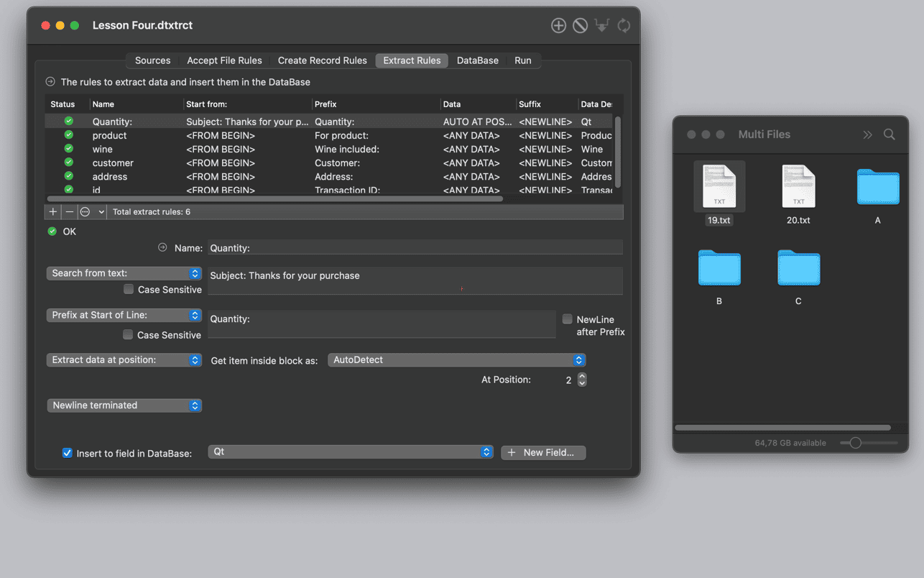Open the DataBase tab
Screen dimensions: 924x578
(477, 60)
